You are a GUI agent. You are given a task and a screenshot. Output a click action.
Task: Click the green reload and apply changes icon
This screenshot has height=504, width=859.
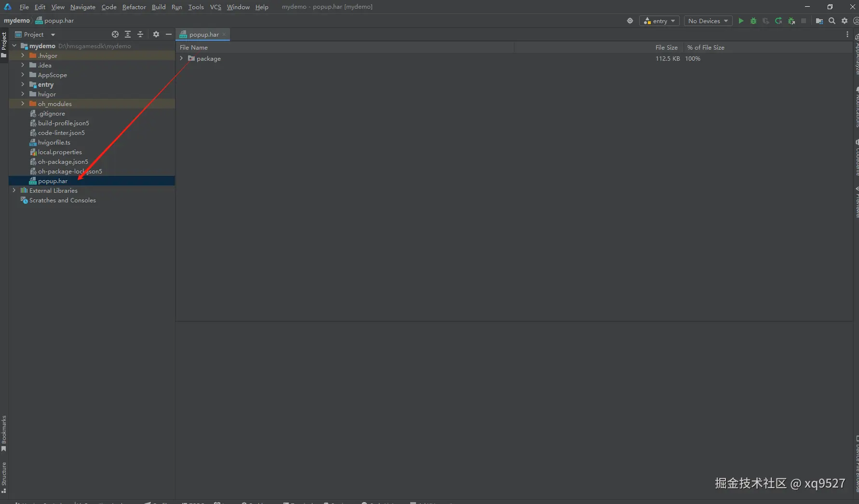(778, 21)
